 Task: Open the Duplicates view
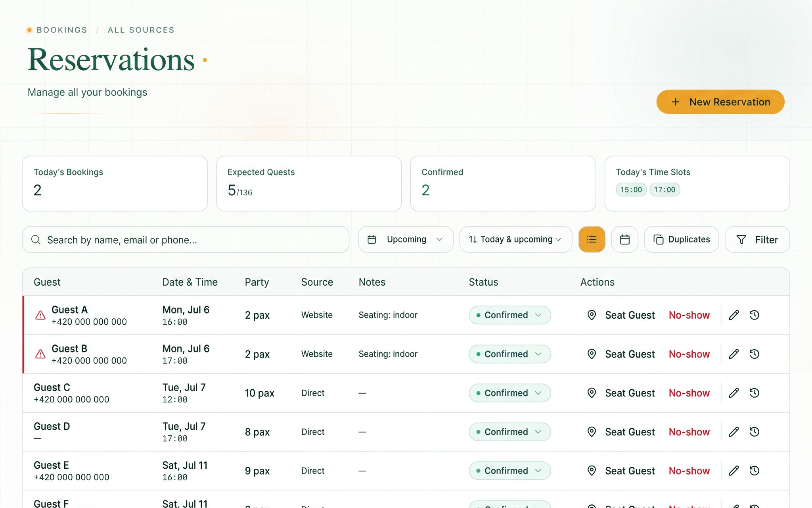pos(682,239)
